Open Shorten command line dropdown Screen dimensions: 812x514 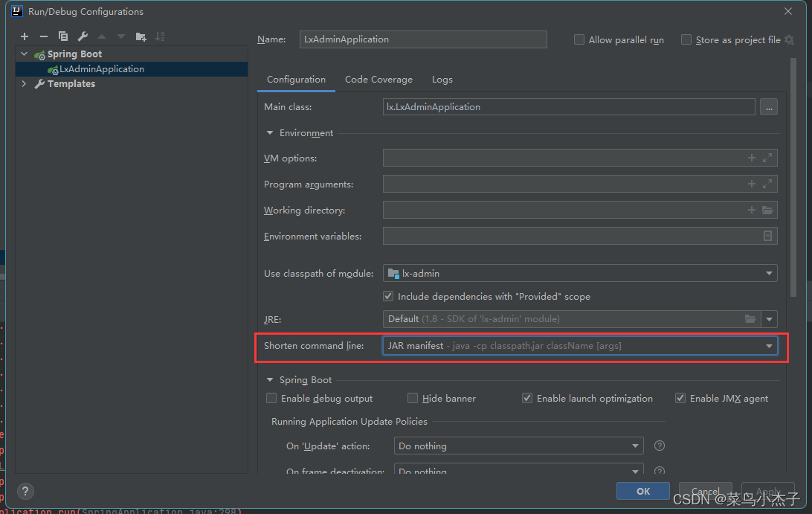click(580, 346)
